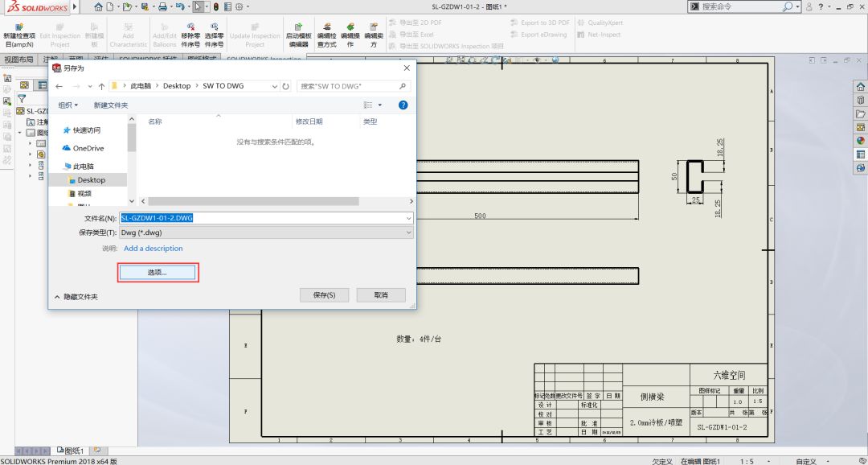
Task: Click the help question mark in Save As dialog
Action: click(403, 105)
